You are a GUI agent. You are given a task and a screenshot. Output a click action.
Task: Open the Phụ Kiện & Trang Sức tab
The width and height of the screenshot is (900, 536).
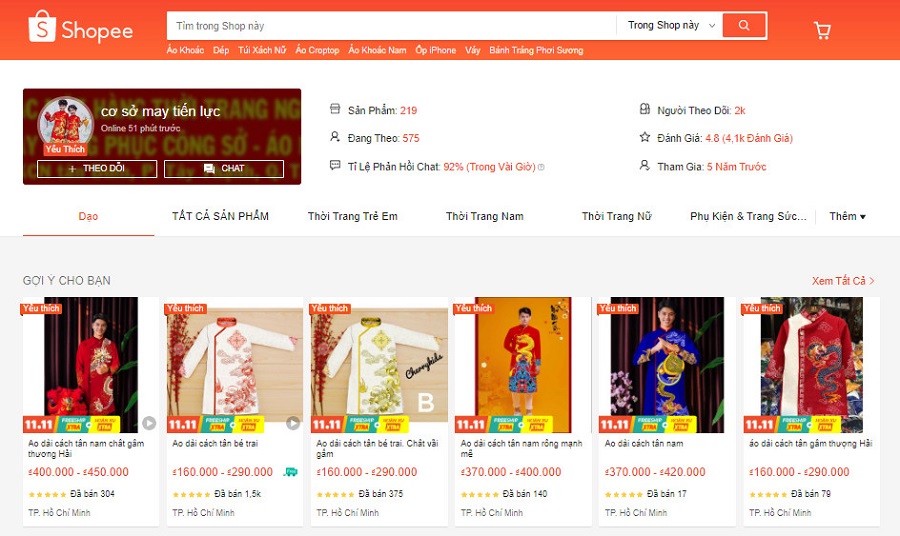[x=748, y=216]
